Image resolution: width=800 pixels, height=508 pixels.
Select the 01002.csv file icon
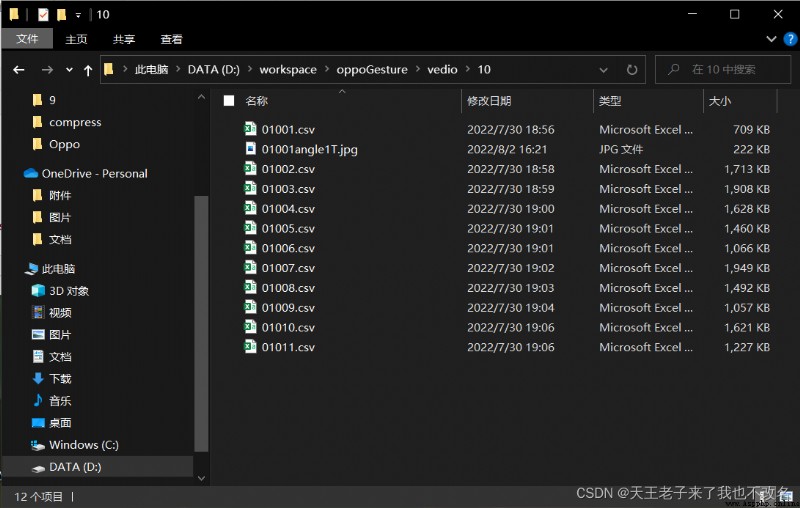coord(250,168)
